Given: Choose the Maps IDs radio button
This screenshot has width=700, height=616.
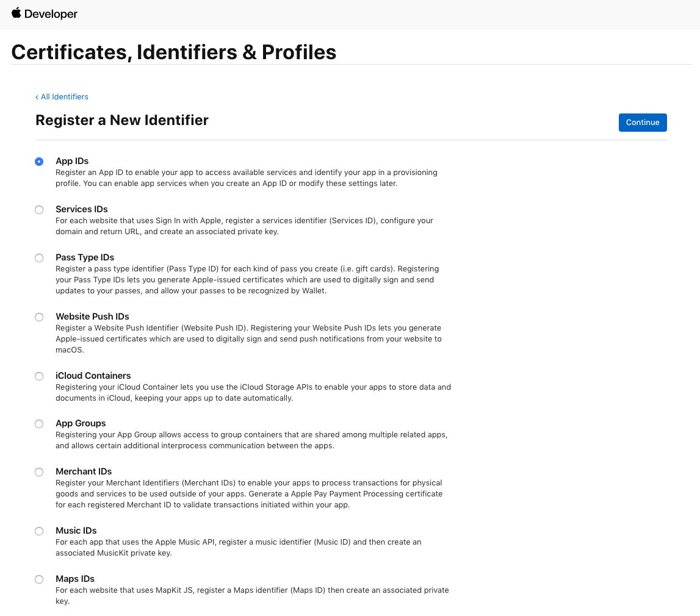Looking at the screenshot, I should tap(39, 579).
